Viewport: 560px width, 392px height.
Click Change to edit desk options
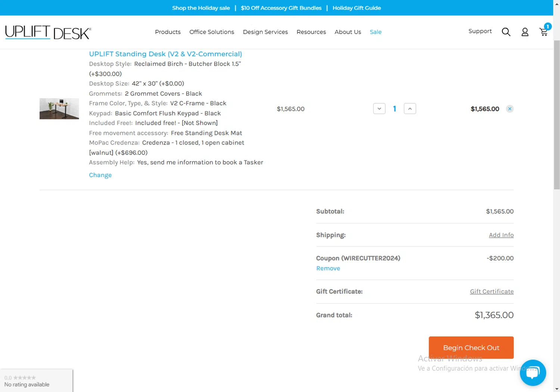coord(100,175)
